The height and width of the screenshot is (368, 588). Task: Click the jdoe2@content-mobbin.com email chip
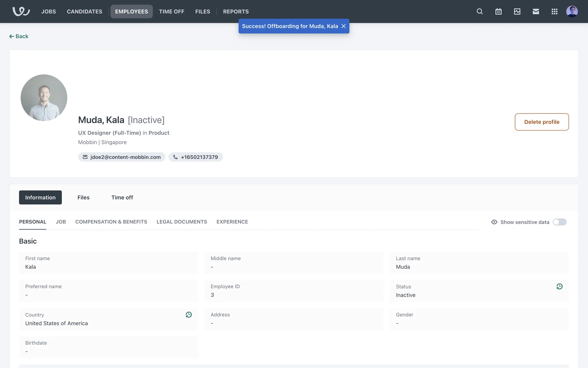[122, 157]
